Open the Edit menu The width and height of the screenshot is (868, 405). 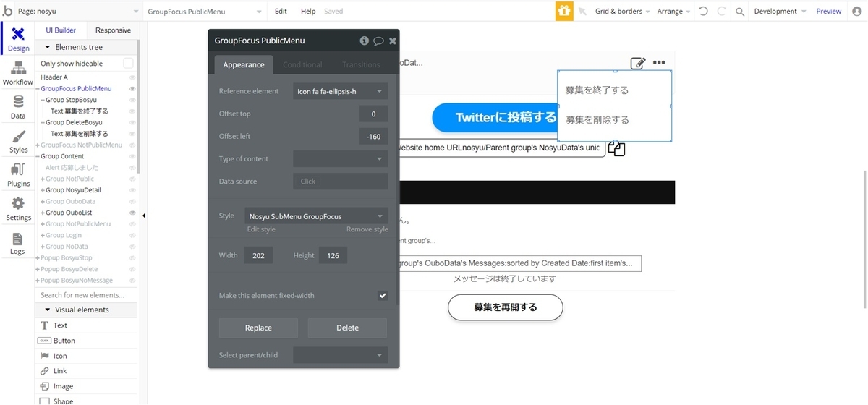pyautogui.click(x=281, y=12)
